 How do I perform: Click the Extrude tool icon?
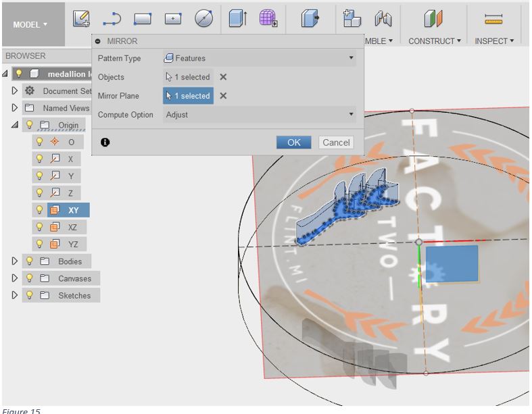tap(238, 18)
